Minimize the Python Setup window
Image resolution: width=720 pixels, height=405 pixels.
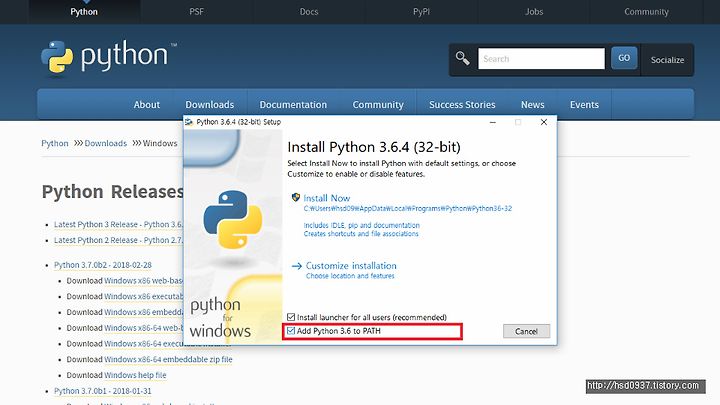click(x=493, y=122)
